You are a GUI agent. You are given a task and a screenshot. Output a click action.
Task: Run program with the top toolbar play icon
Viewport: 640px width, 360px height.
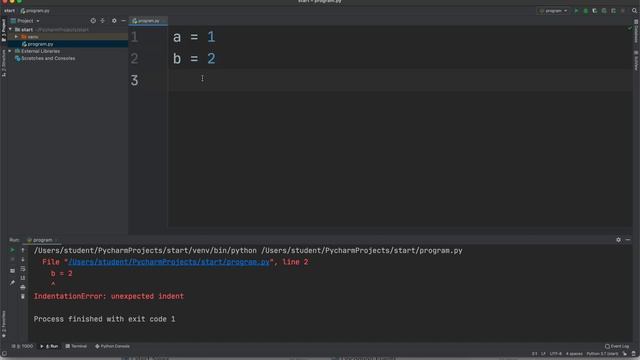tap(576, 11)
